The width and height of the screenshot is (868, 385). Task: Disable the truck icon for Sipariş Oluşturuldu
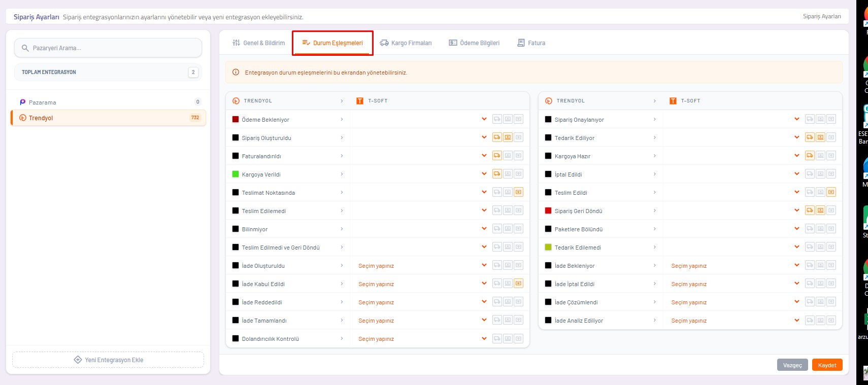tap(497, 137)
